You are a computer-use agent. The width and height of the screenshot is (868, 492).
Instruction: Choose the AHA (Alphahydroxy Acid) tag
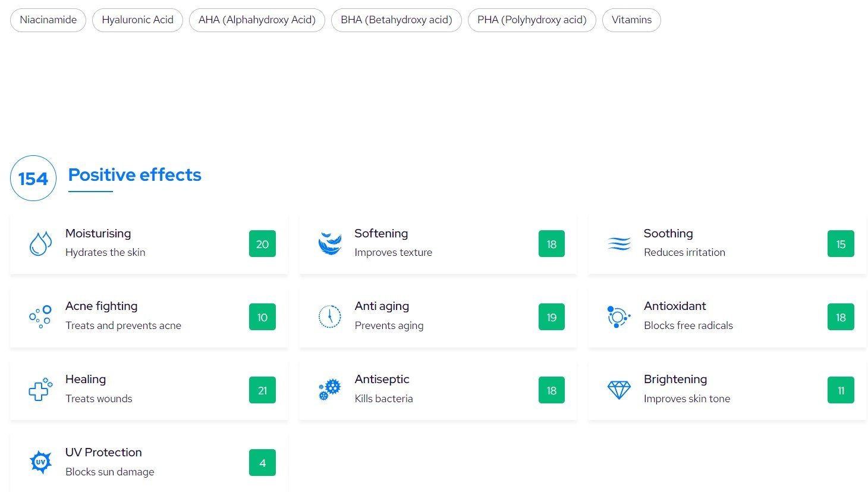point(257,20)
